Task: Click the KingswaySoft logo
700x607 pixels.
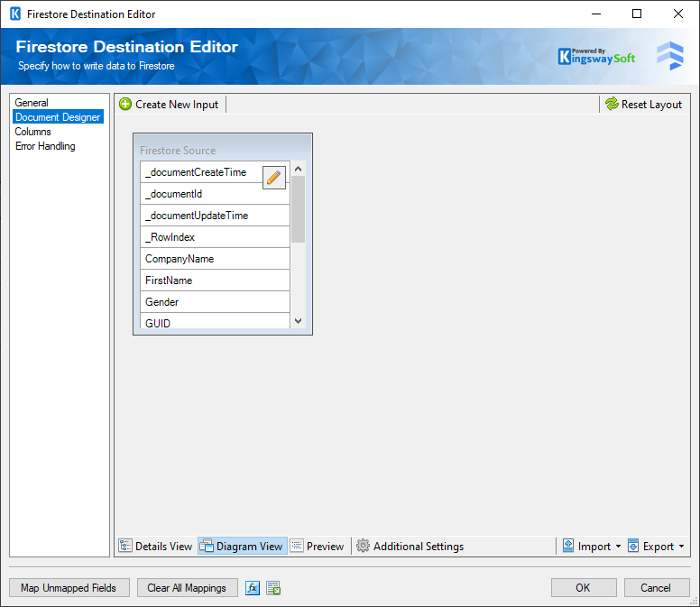Action: pos(596,57)
